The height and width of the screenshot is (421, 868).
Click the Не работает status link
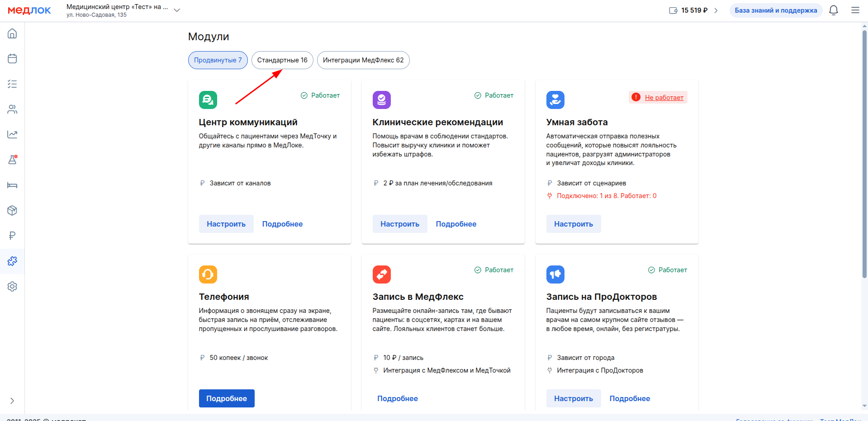[x=664, y=98]
